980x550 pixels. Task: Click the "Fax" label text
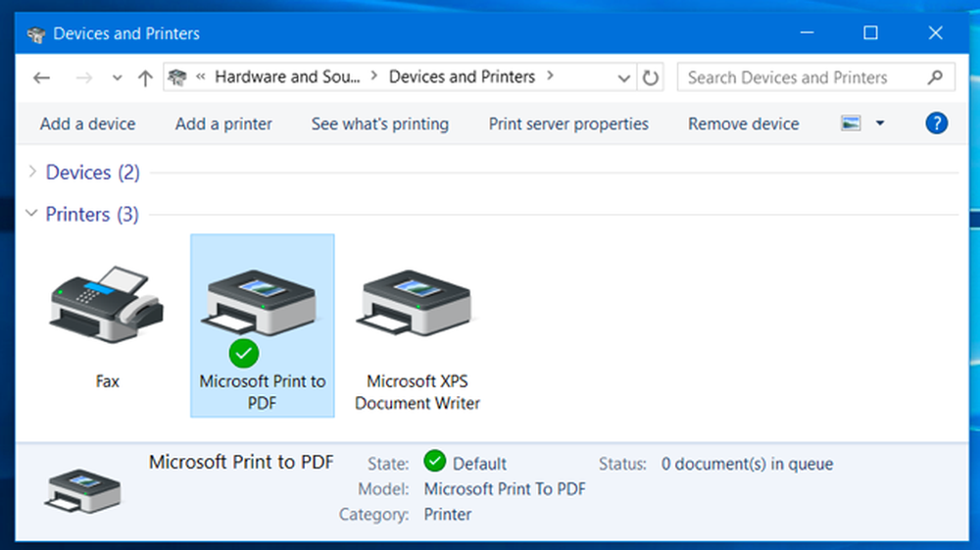[x=108, y=381]
